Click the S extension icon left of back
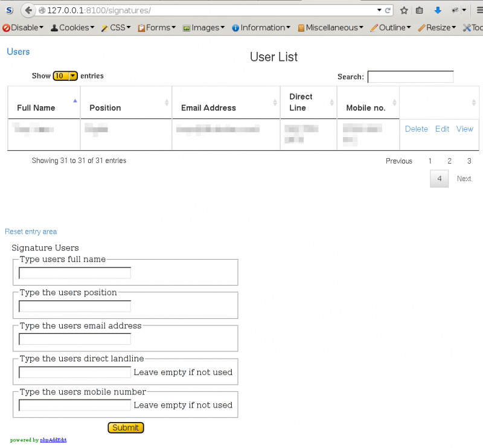Image resolution: width=483 pixels, height=448 pixels. (9, 10)
